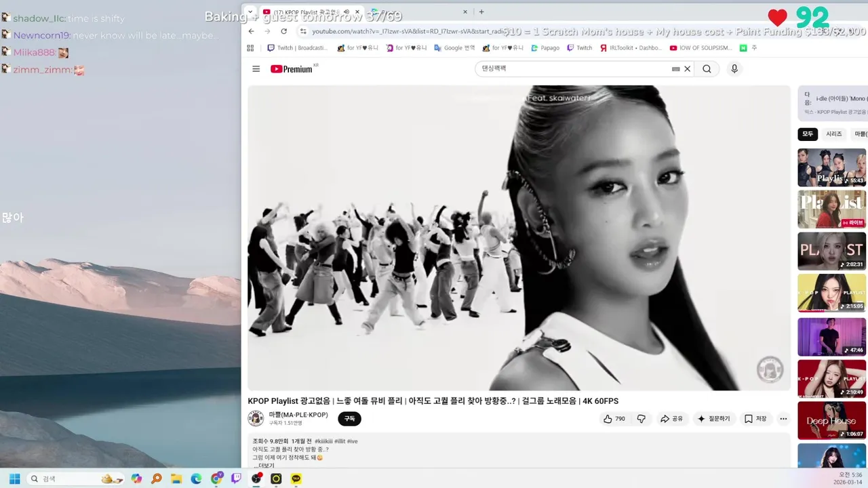868x488 pixels.
Task: Dislike the video with thumbs-down icon
Action: click(641, 419)
